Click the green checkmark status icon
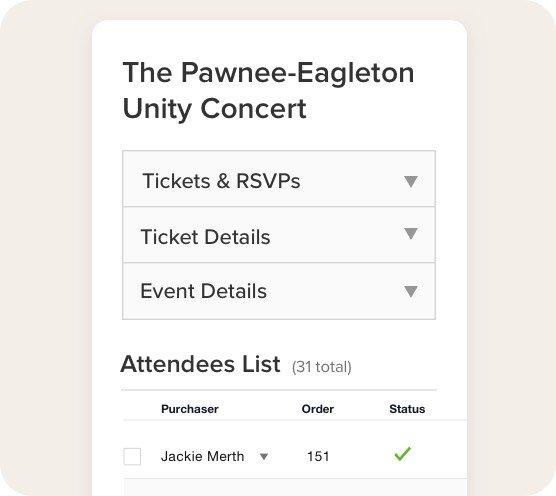Screen dimensions: 556x496 [403, 453]
